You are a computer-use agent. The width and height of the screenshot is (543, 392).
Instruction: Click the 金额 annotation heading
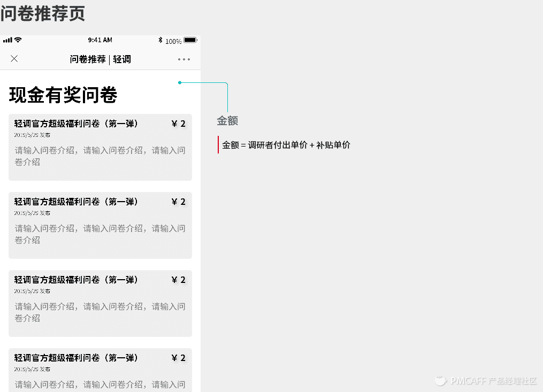pyautogui.click(x=227, y=121)
